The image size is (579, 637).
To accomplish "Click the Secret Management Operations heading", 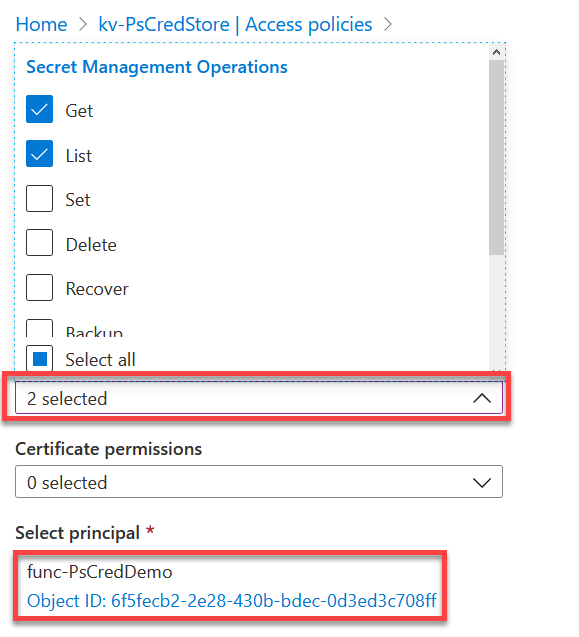I will (x=157, y=67).
